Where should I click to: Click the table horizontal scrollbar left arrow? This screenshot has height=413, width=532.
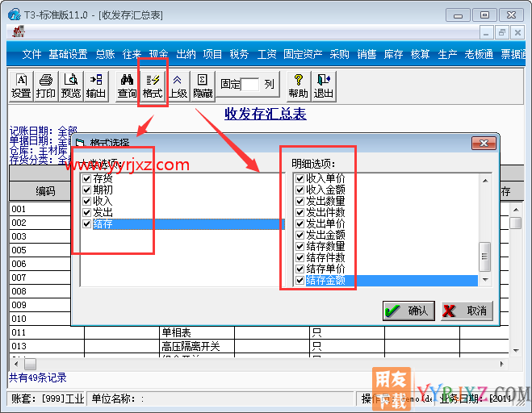tap(16, 364)
